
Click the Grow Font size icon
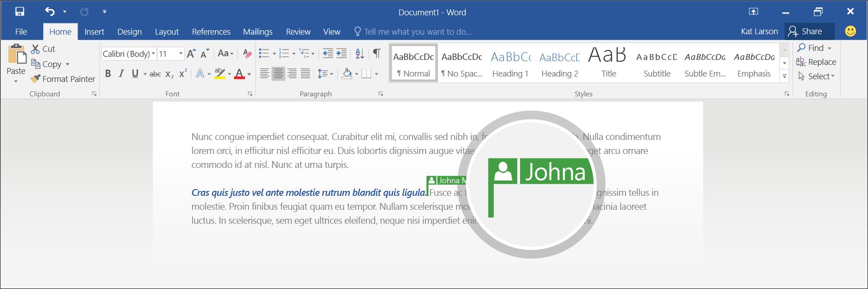(191, 54)
